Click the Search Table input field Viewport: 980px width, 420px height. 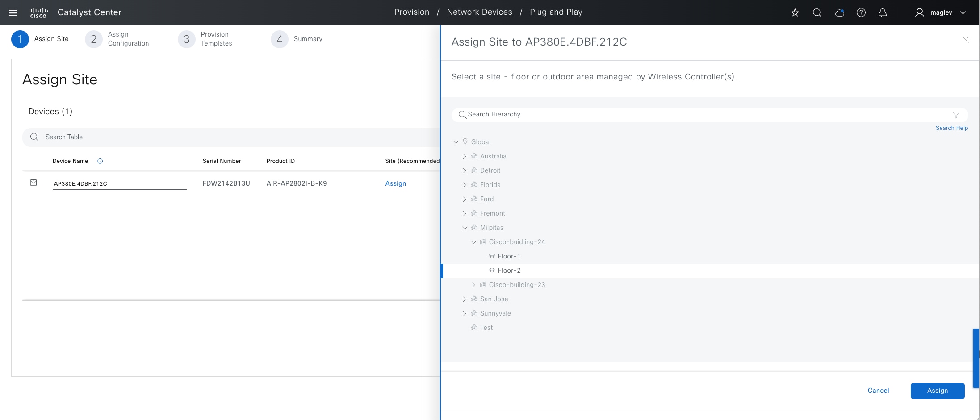coord(231,137)
